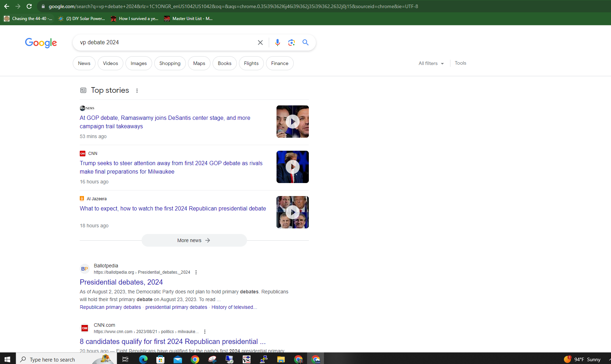Clear the search query with the X icon
The width and height of the screenshot is (611, 364).
(x=260, y=43)
